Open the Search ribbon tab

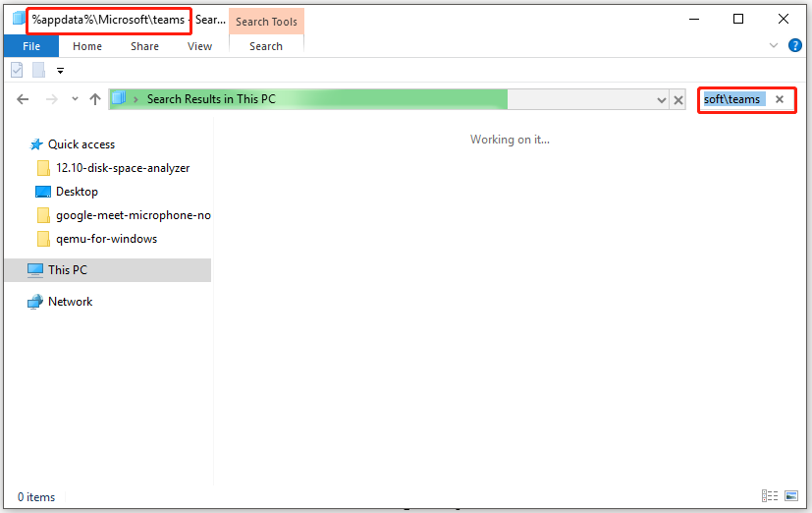click(266, 46)
